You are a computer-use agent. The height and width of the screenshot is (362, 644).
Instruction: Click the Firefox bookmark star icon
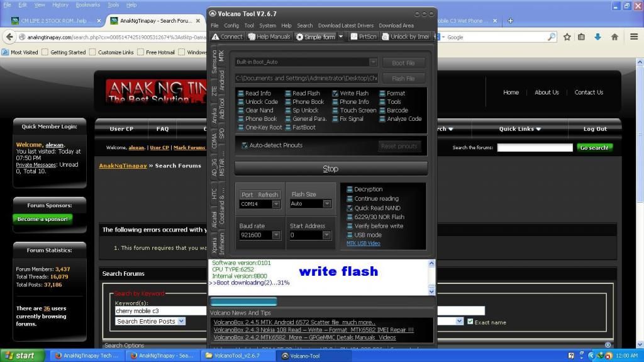coord(567,37)
